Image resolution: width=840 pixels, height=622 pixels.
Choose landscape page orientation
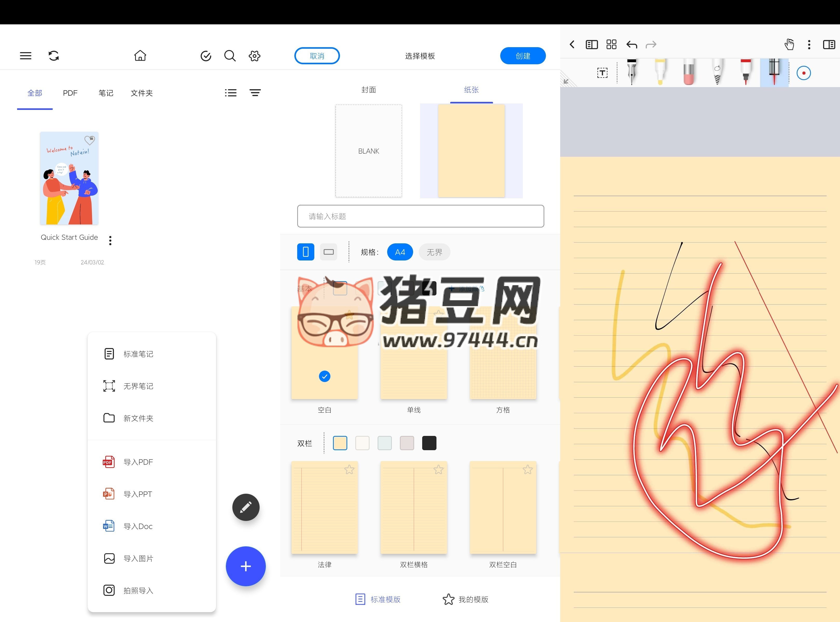pos(329,252)
